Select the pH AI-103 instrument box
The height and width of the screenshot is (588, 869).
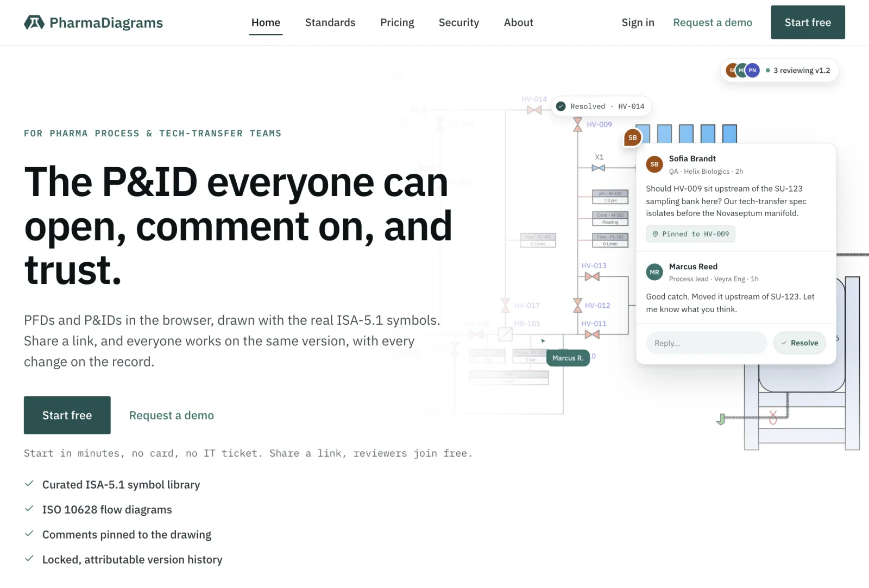(610, 197)
